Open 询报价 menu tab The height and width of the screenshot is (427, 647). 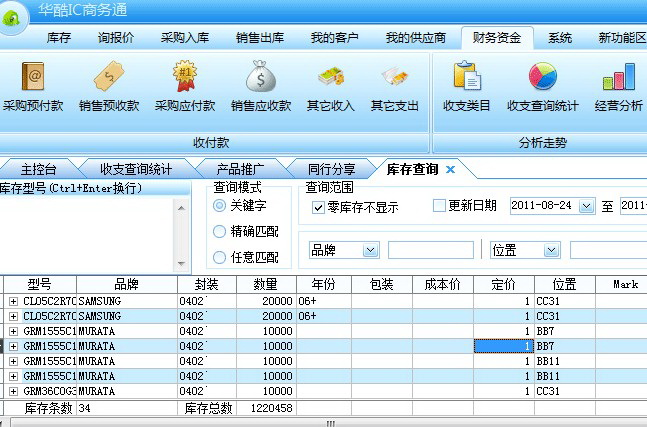pyautogui.click(x=116, y=38)
